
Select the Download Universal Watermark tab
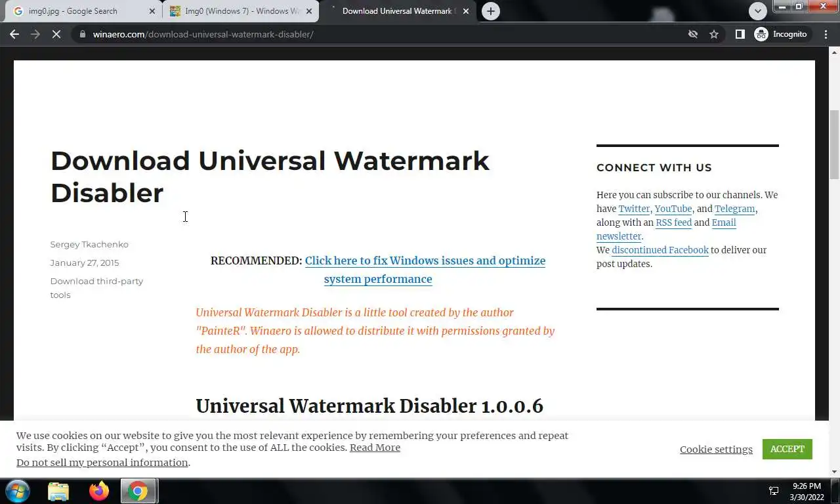[x=398, y=11]
